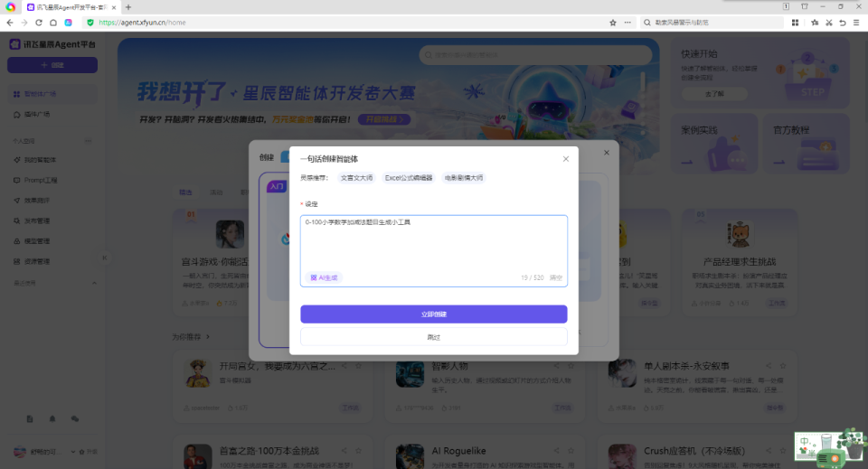Collapse the 最近使用 section
868x469 pixels.
[x=94, y=283]
